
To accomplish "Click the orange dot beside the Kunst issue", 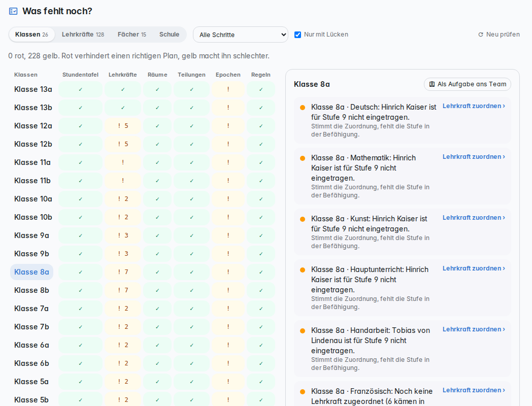I will pyautogui.click(x=303, y=219).
